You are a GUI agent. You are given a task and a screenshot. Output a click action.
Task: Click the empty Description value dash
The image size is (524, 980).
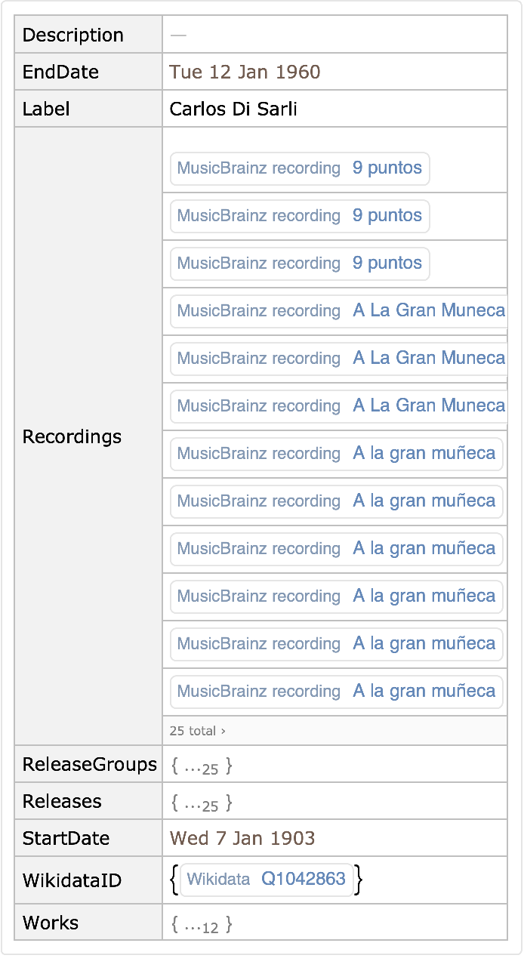pyautogui.click(x=178, y=35)
